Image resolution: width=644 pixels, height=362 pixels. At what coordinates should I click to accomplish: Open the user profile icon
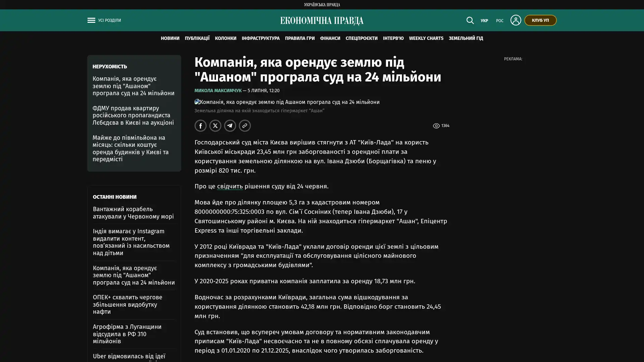point(516,20)
